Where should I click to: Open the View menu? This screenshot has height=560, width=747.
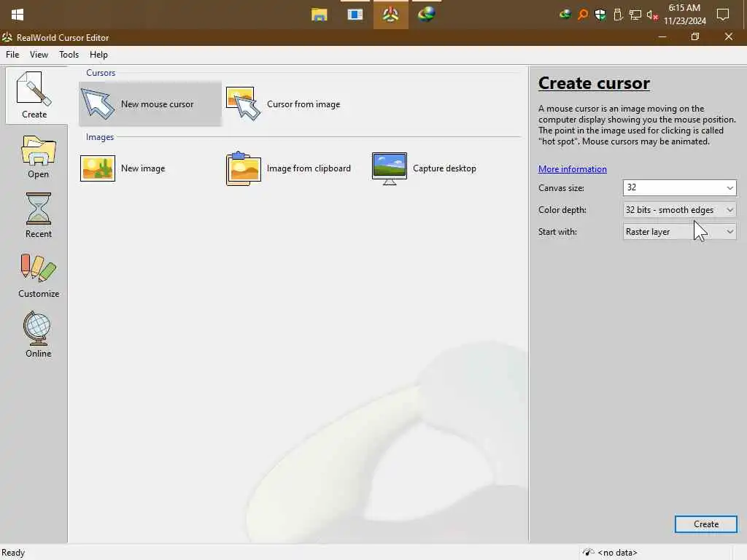(x=39, y=55)
